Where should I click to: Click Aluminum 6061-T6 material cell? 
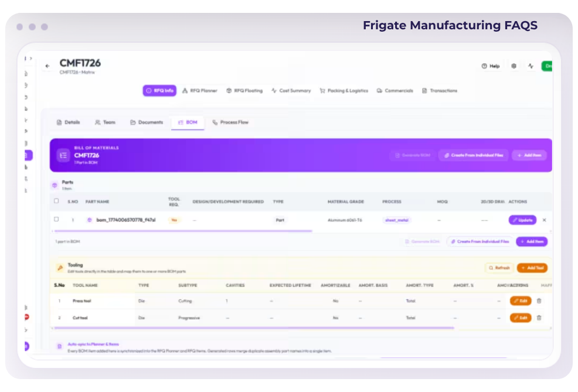pos(345,220)
